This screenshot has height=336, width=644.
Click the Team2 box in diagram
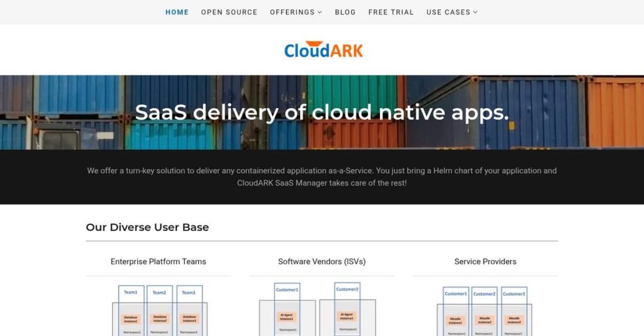coord(159,293)
